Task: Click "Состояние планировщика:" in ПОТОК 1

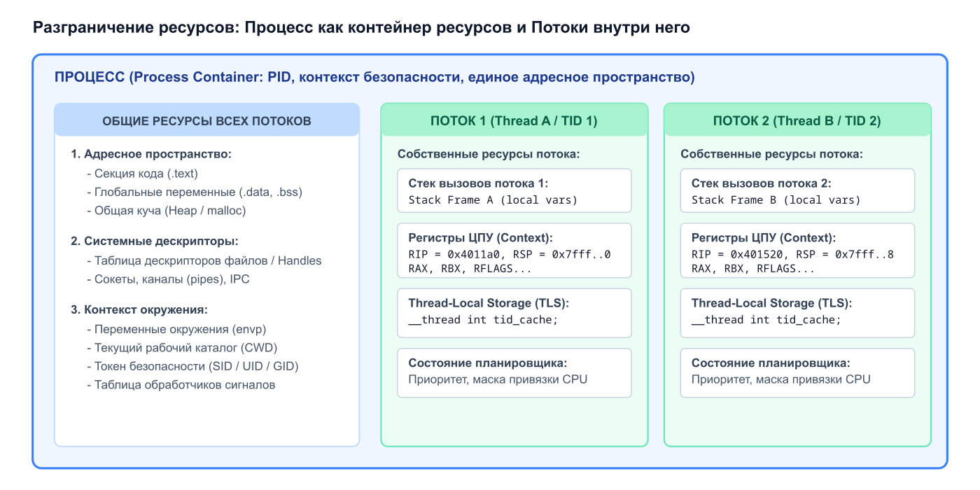Action: [x=487, y=363]
